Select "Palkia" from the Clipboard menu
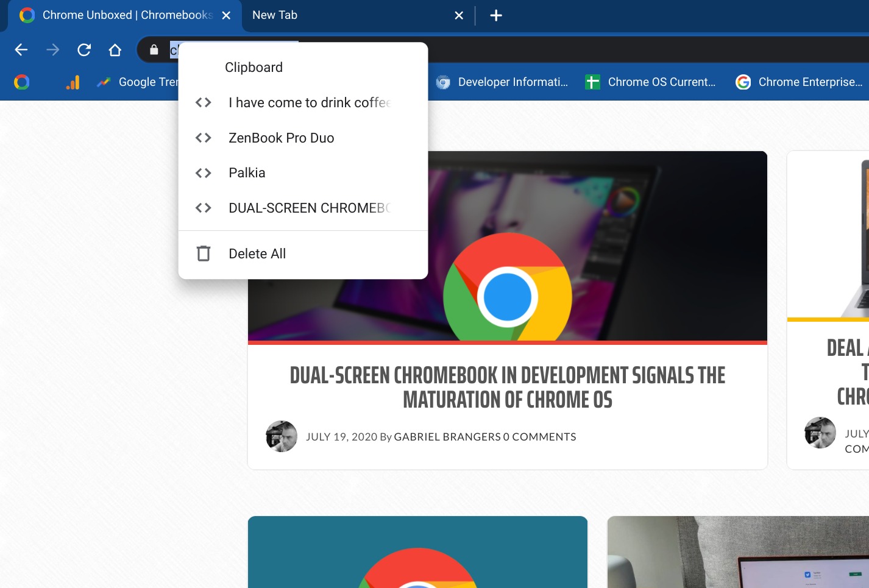Image resolution: width=869 pixels, height=588 pixels. point(247,172)
